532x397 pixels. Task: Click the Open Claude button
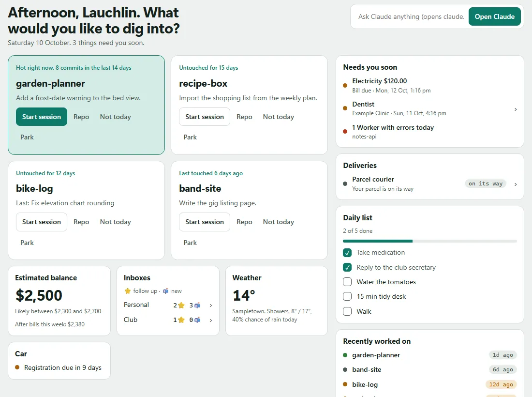point(495,16)
